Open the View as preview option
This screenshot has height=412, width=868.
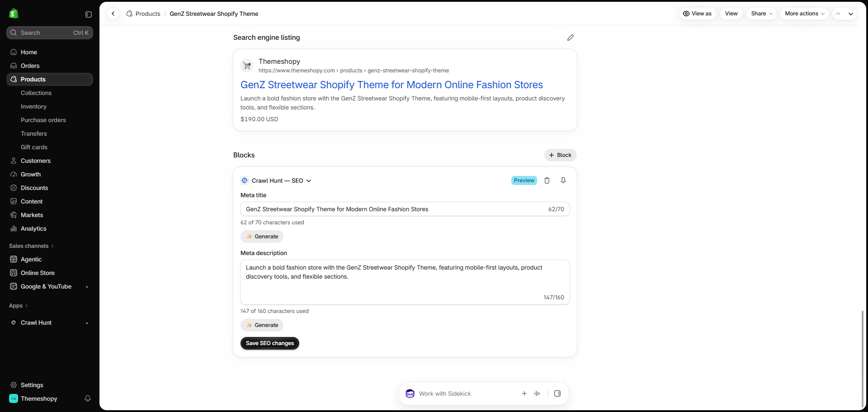click(x=698, y=14)
